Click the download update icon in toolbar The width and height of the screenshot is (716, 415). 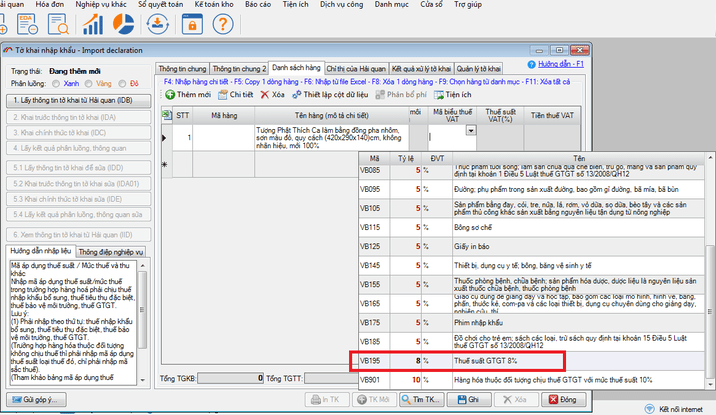[x=158, y=24]
